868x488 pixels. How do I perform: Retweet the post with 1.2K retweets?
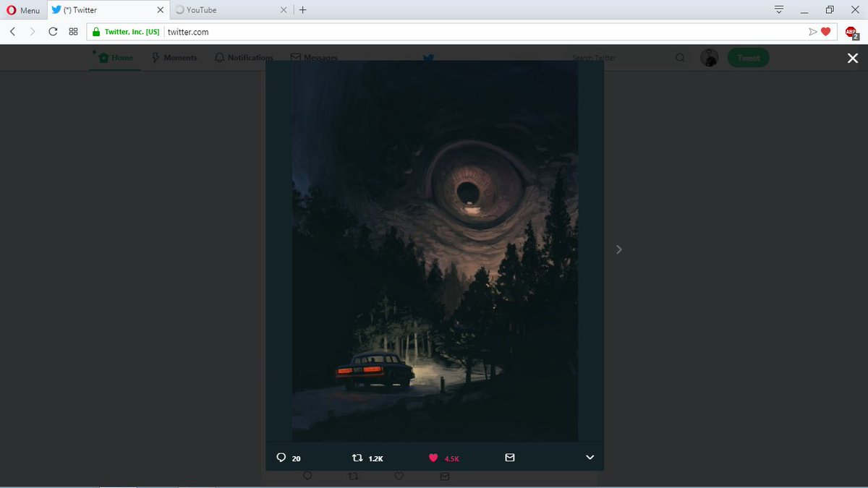[x=367, y=458]
